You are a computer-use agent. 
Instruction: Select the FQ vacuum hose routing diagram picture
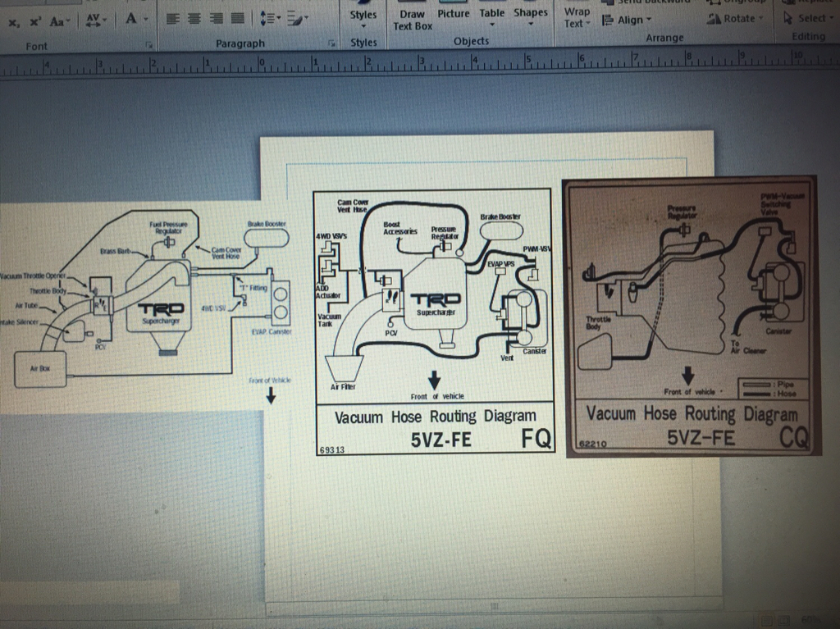434,321
